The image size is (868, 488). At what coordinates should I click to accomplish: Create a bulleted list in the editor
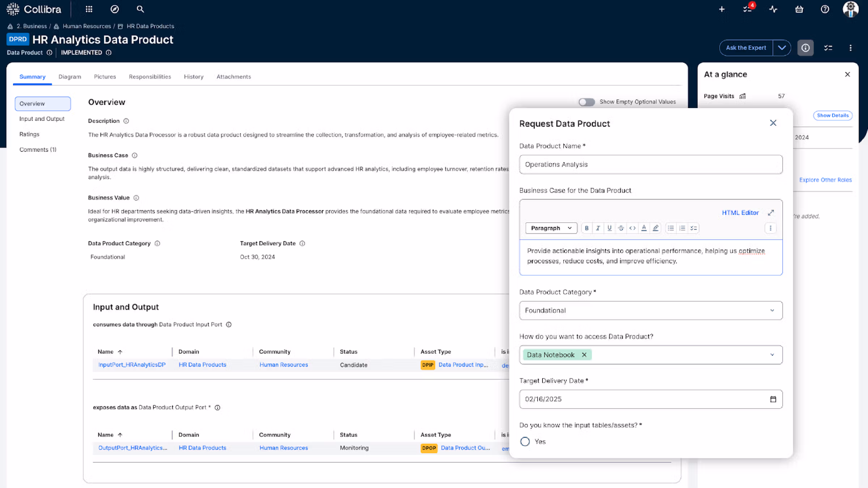671,228
